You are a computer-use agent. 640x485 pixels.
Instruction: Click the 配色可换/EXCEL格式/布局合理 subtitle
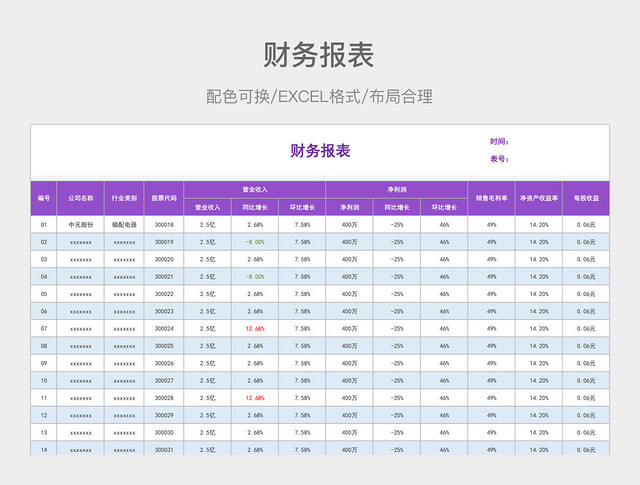click(319, 97)
